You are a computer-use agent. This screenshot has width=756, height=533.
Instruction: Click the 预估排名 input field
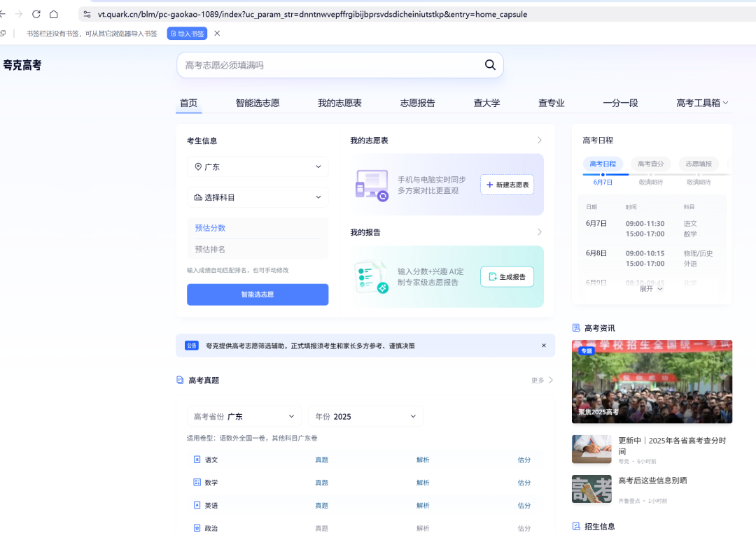pos(258,249)
